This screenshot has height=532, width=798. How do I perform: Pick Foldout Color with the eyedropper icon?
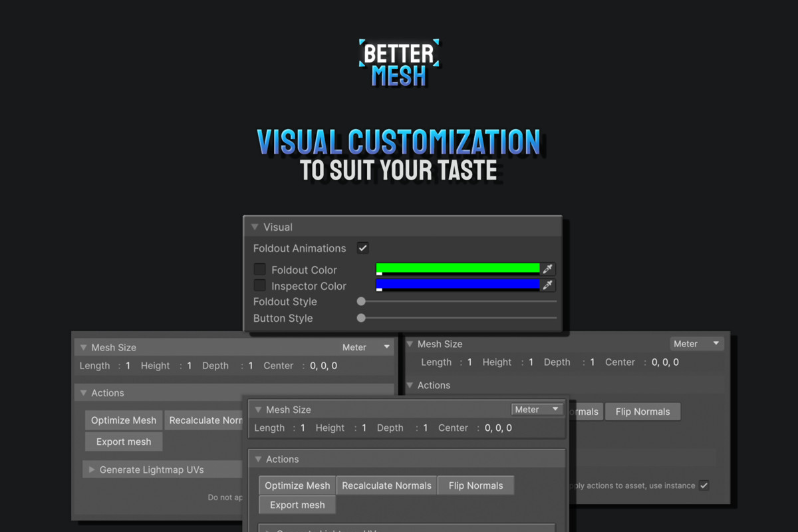(548, 269)
